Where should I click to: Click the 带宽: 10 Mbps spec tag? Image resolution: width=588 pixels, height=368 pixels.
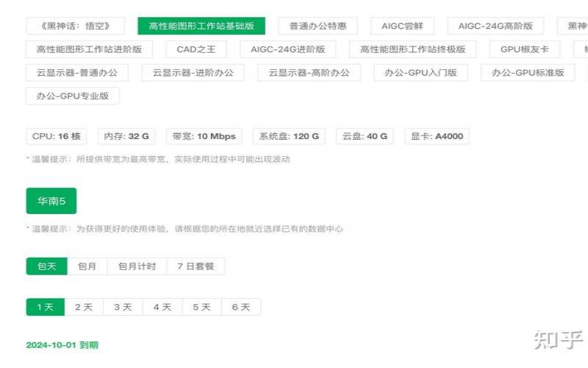tap(204, 136)
